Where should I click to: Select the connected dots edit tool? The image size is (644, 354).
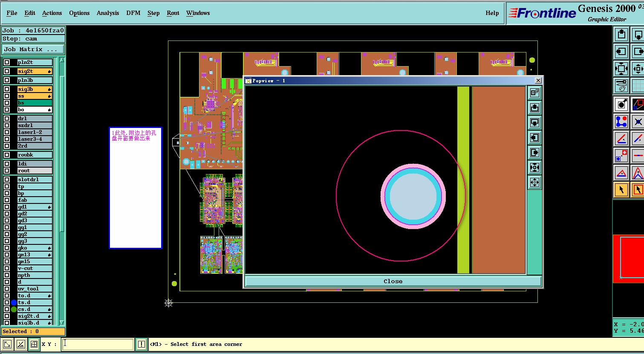[x=621, y=122]
